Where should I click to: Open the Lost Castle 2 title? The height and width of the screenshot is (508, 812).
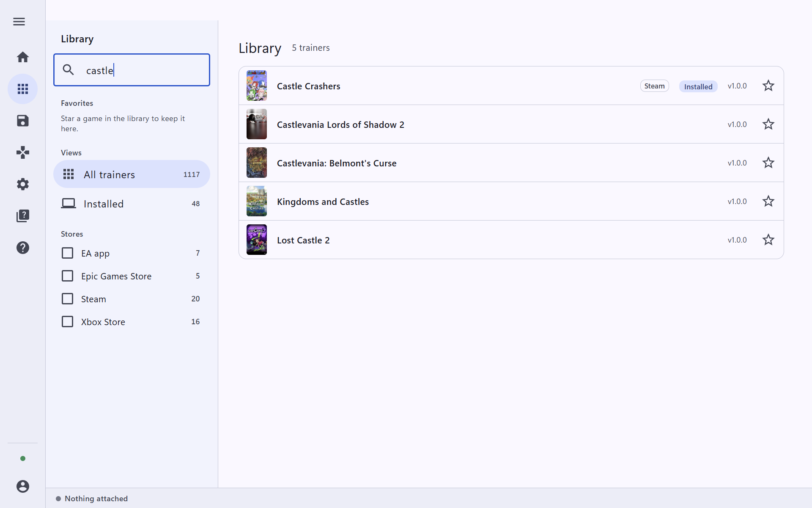click(303, 240)
